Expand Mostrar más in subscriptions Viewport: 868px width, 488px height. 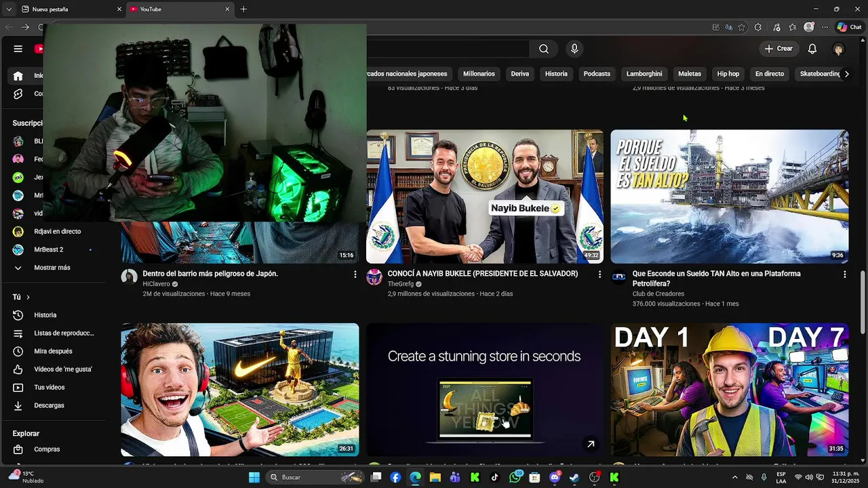tap(57, 268)
